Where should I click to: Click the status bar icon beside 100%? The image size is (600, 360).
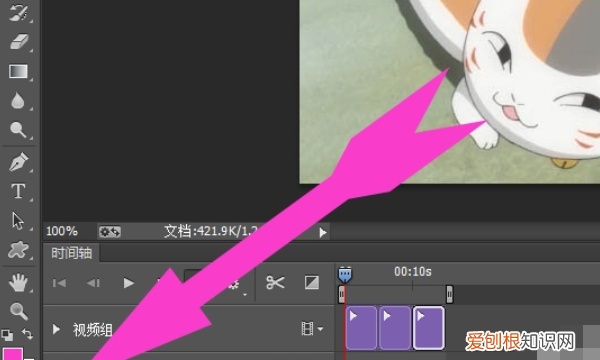(x=110, y=232)
